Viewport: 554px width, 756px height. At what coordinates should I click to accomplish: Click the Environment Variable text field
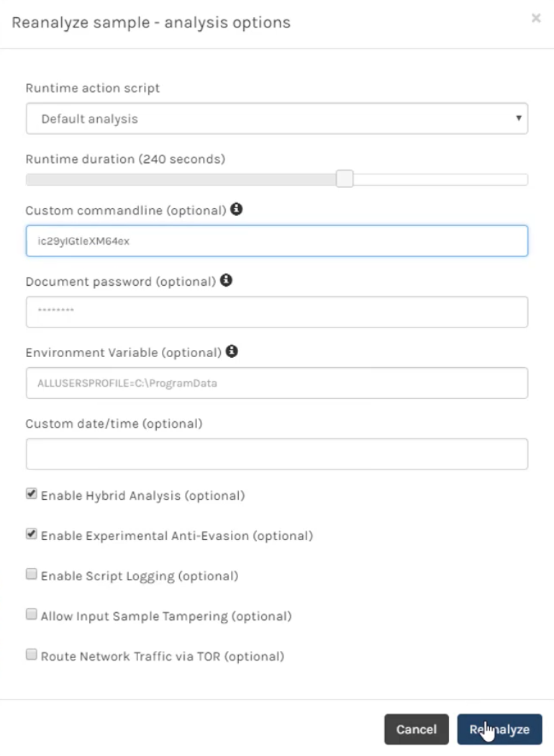pos(277,383)
